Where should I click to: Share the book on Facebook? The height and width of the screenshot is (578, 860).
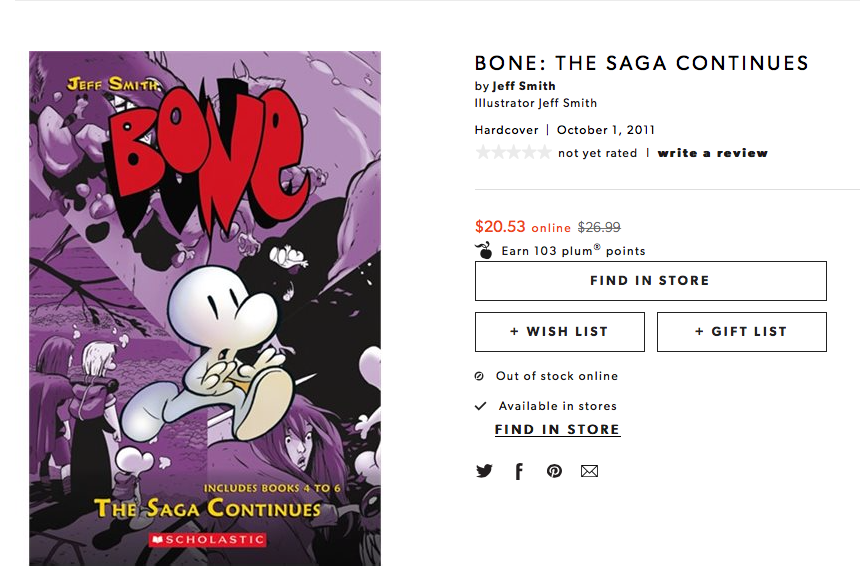pos(519,471)
